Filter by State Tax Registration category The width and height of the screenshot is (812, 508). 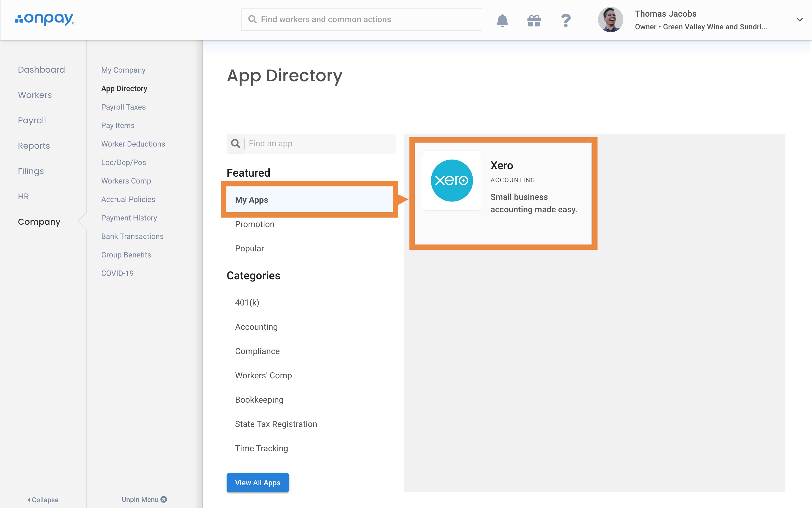coord(276,424)
